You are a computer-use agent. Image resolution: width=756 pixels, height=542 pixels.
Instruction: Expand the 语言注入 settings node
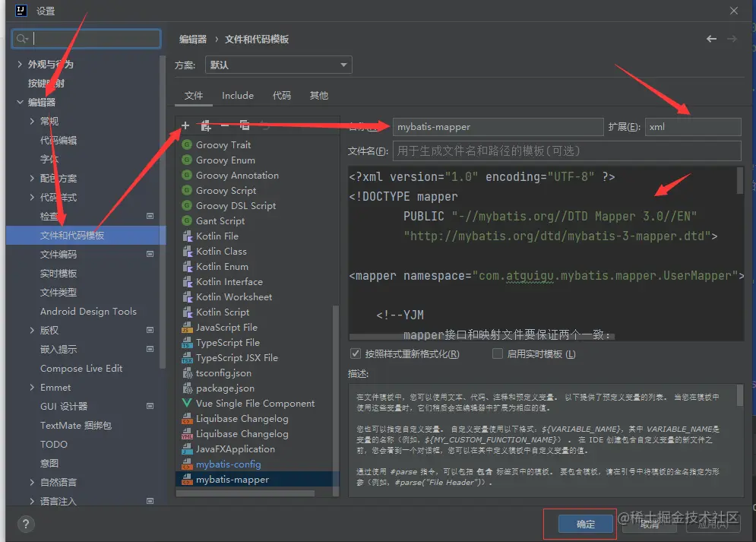point(32,501)
